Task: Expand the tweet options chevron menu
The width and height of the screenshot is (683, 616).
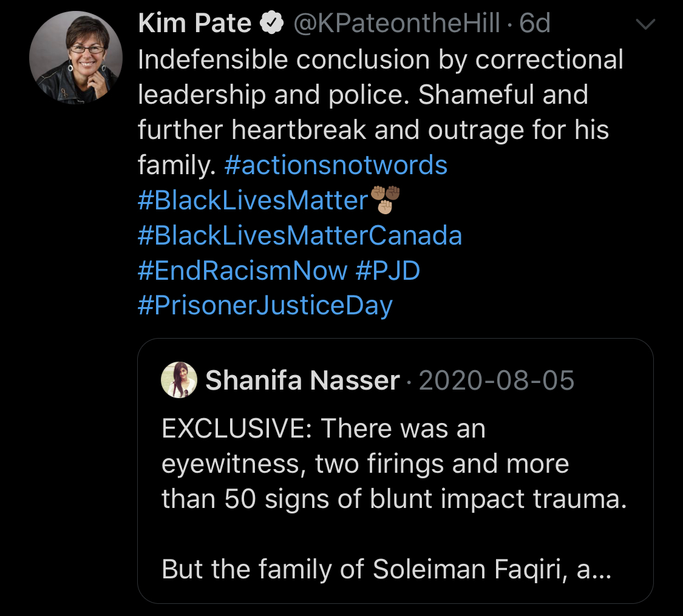Action: tap(645, 24)
